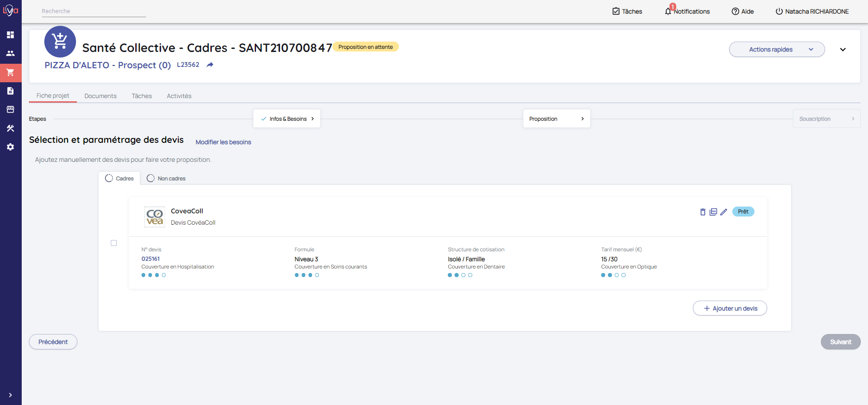
Task: Click the share arrow next to L23562
Action: pyautogui.click(x=210, y=65)
